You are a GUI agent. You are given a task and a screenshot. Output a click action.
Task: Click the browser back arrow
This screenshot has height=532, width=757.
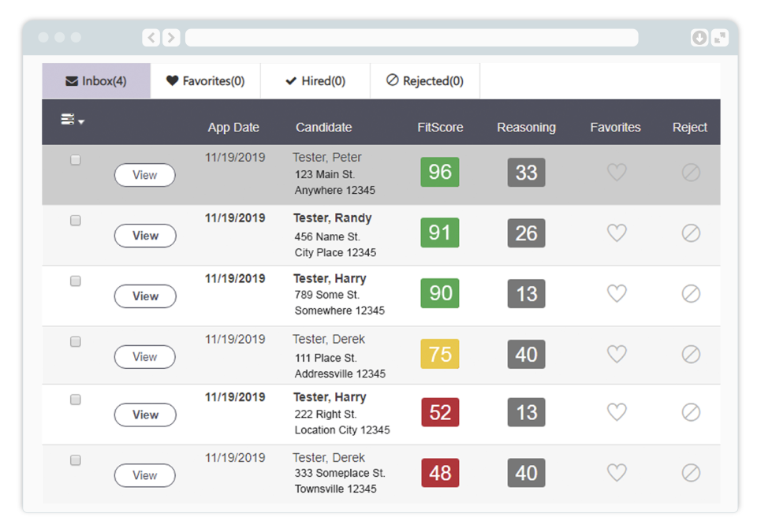pyautogui.click(x=150, y=37)
